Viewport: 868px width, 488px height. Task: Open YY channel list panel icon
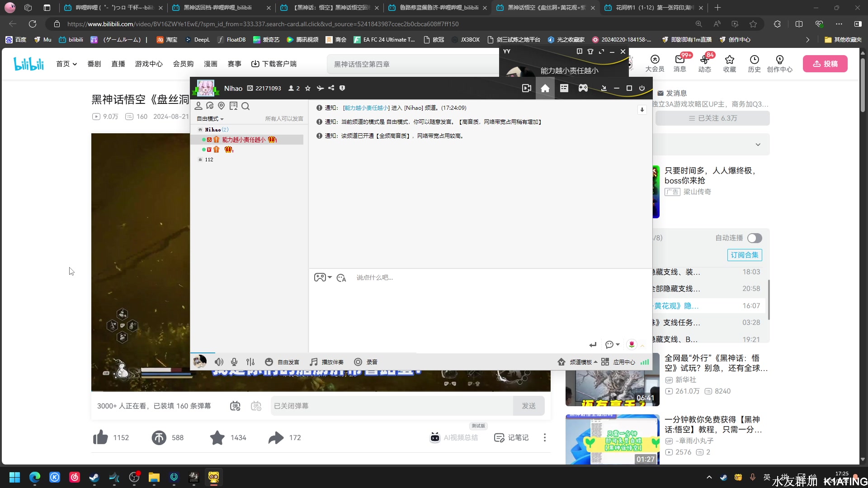coord(564,88)
